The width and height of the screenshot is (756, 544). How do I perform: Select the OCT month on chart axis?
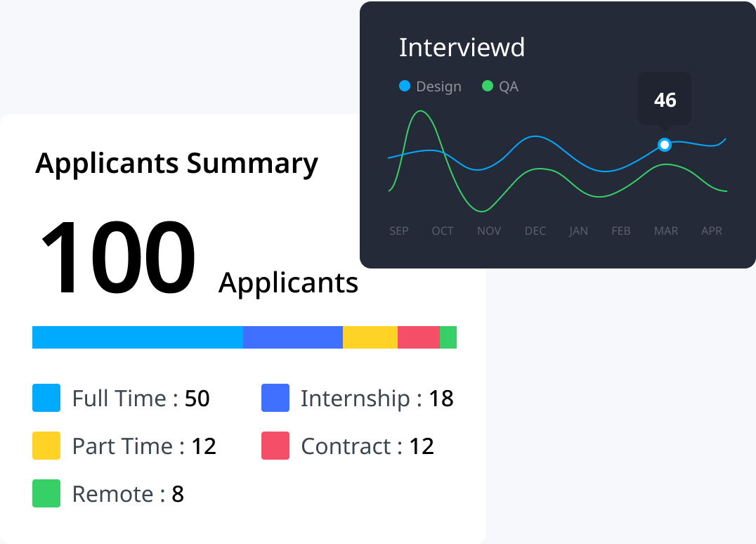443,231
